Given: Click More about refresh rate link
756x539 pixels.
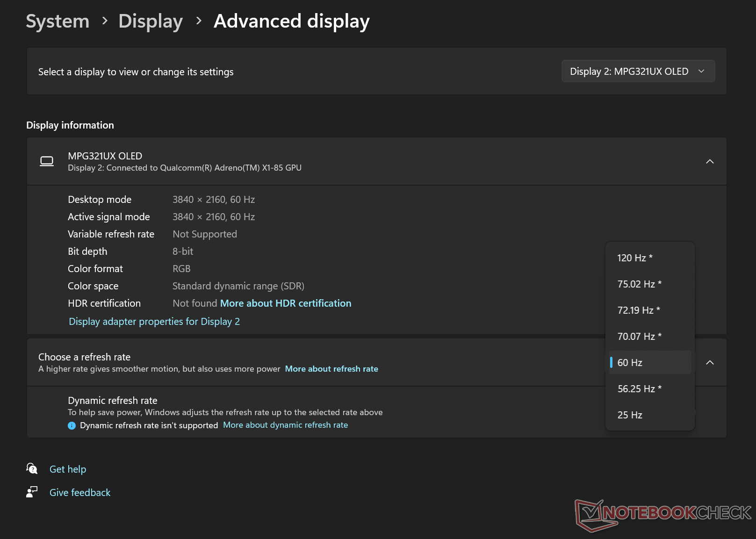Looking at the screenshot, I should pyautogui.click(x=331, y=369).
